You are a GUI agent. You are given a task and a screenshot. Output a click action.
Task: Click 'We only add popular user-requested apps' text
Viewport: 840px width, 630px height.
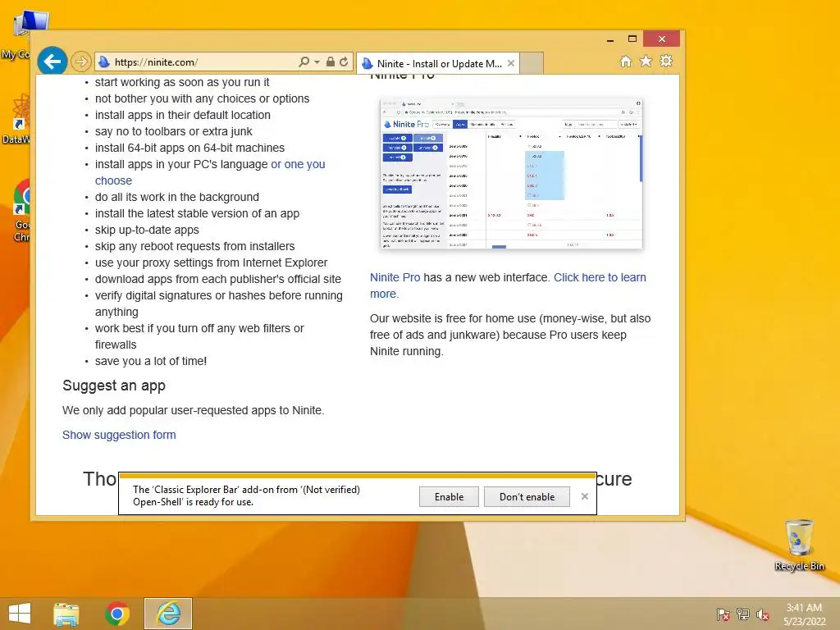(194, 410)
